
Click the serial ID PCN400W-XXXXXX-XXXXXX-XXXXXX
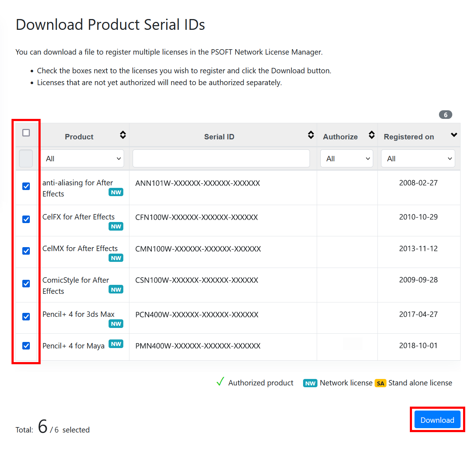click(197, 315)
